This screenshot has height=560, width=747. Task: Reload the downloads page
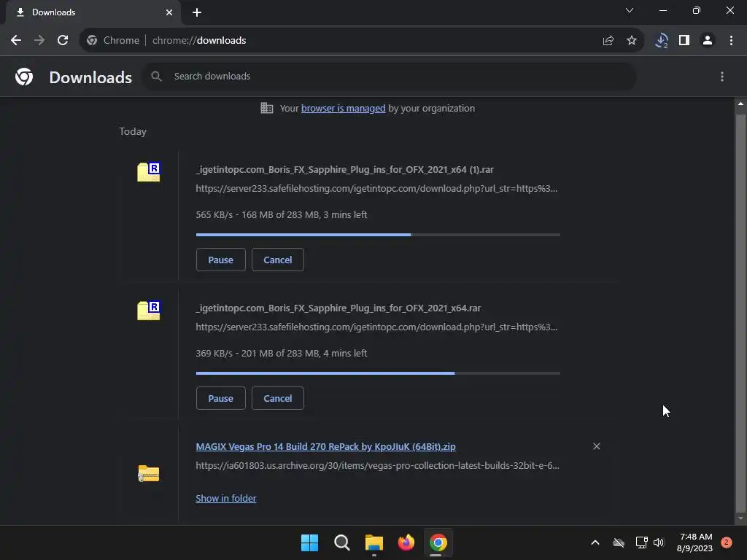[63, 41]
